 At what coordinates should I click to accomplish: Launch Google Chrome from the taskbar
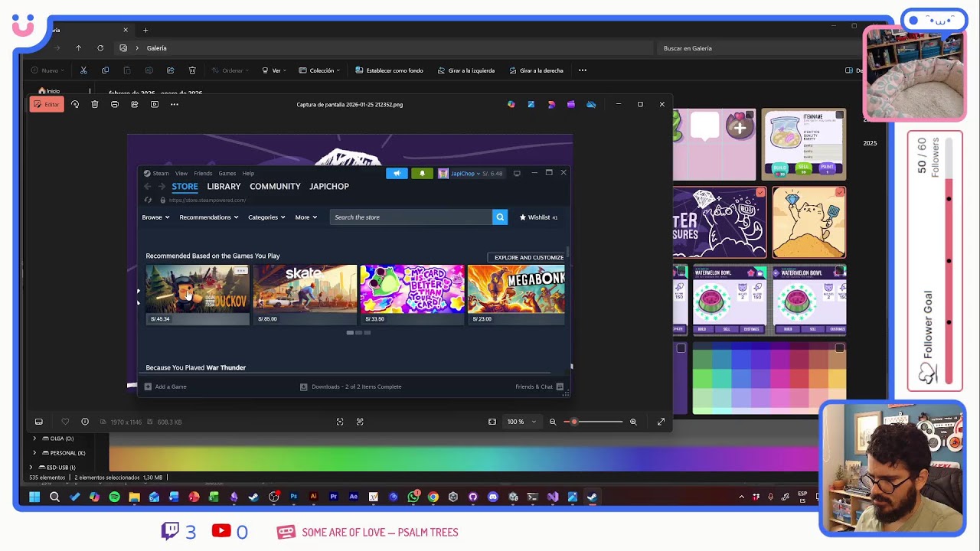click(x=433, y=497)
